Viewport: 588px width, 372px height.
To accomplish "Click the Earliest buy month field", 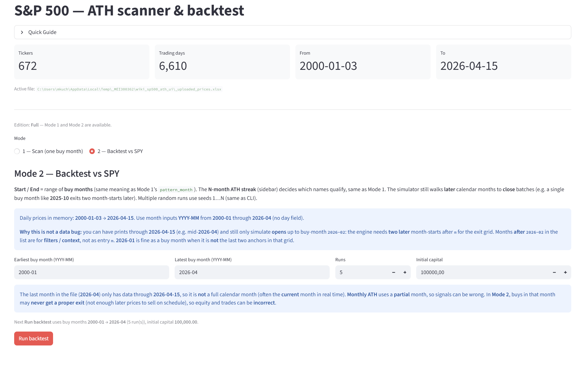I will 91,272.
